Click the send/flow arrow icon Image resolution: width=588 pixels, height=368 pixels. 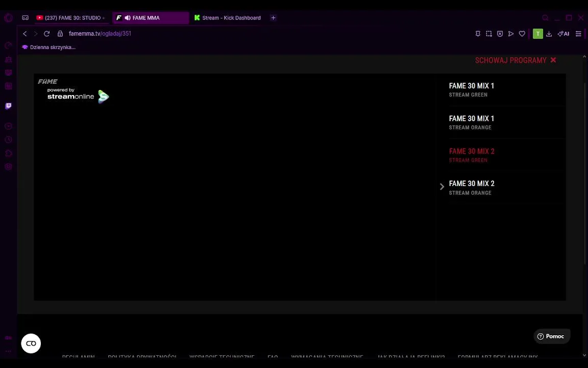511,34
